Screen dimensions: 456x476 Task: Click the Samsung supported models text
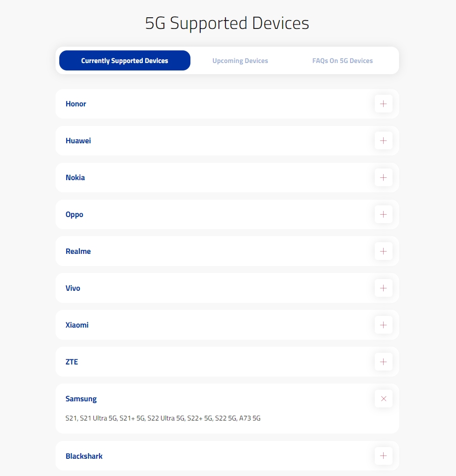[163, 418]
